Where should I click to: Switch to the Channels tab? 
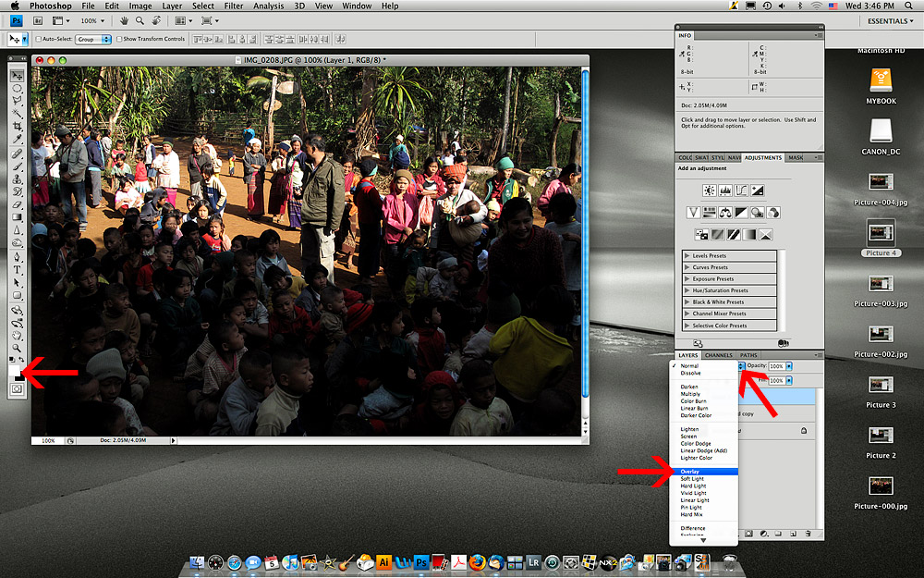tap(718, 355)
